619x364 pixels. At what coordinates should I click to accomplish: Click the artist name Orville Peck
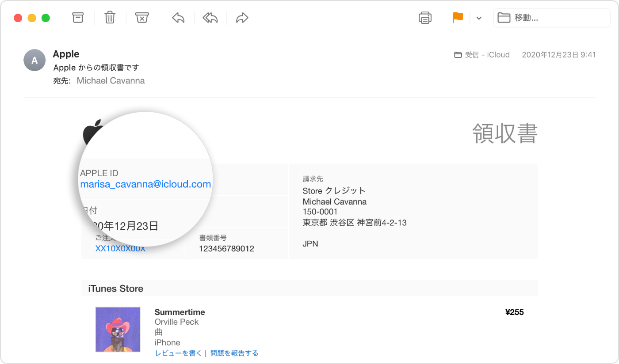[x=176, y=322]
